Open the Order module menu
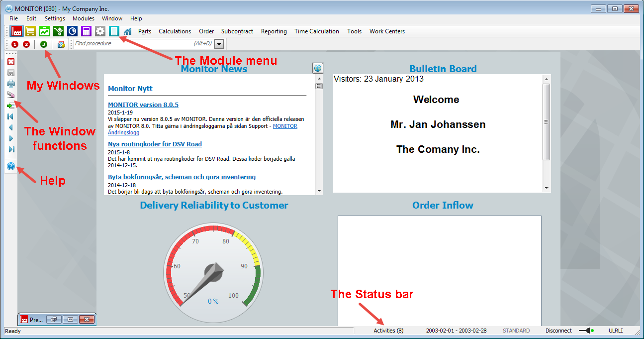644x339 pixels. pyautogui.click(x=206, y=31)
